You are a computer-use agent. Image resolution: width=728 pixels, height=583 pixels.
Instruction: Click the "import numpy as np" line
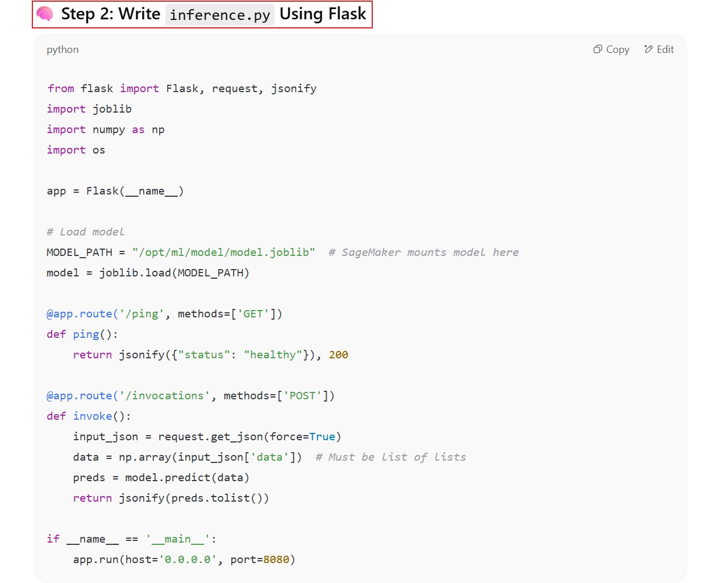point(106,130)
